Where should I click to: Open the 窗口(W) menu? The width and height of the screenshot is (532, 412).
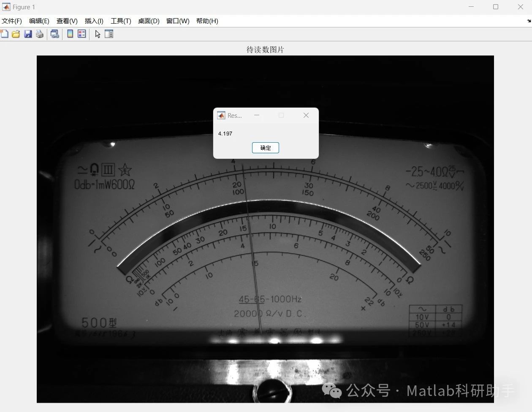pyautogui.click(x=177, y=21)
